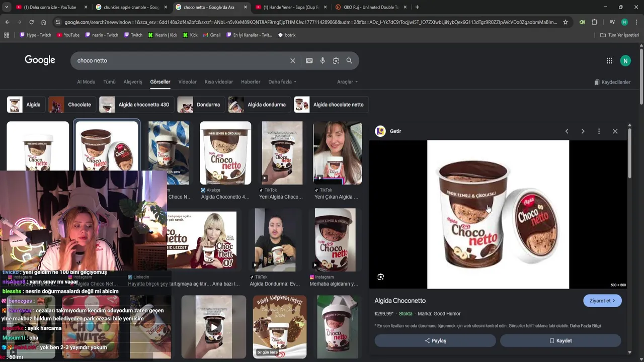Open the Tüm Yer İşaretleri folder
This screenshot has width=644, height=362.
click(620, 35)
